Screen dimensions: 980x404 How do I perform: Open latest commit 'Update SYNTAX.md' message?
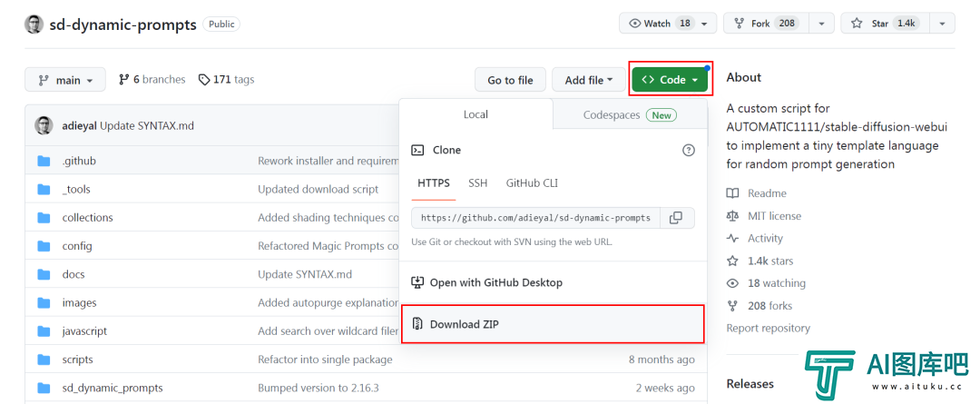[147, 125]
